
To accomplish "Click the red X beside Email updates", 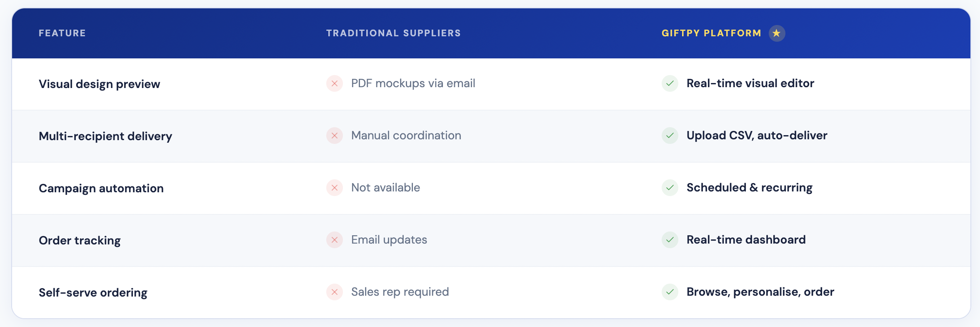I will 334,240.
